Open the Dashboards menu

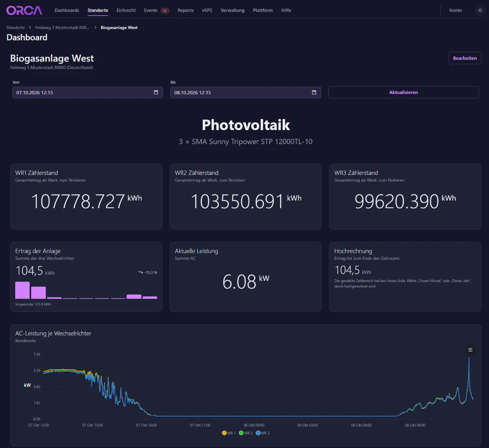[x=67, y=11]
